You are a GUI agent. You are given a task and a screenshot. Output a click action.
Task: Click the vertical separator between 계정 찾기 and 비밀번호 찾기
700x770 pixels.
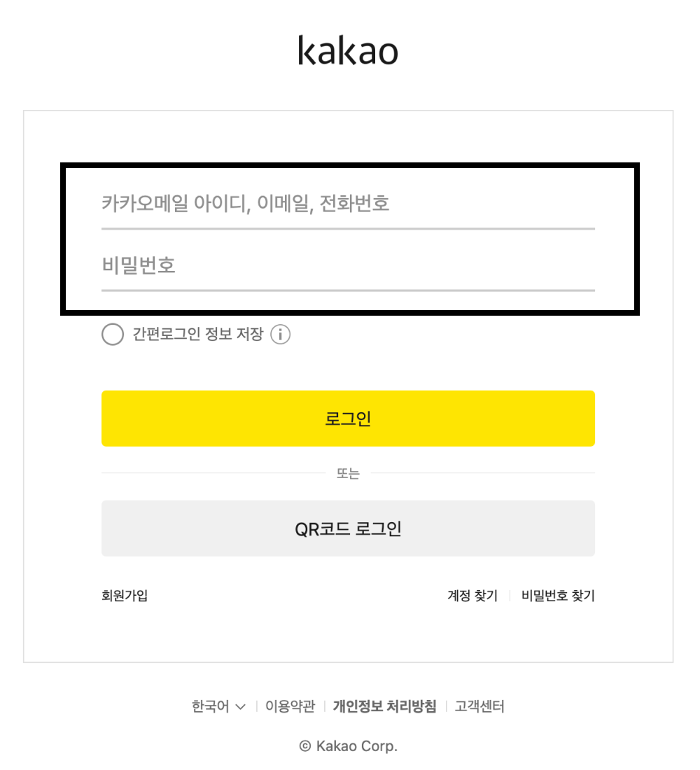[x=510, y=596]
